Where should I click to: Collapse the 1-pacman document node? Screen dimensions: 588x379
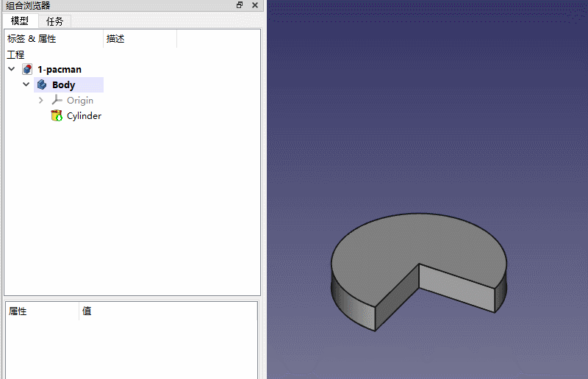click(x=11, y=69)
